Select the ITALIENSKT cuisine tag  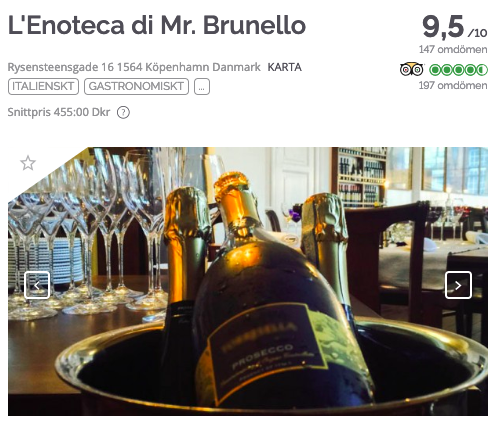tap(43, 87)
